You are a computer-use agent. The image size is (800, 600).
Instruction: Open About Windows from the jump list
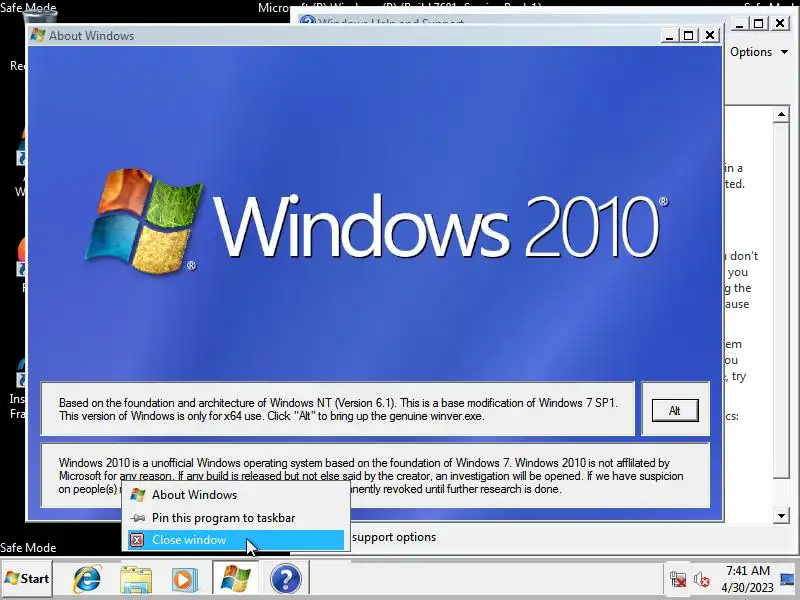(x=236, y=495)
